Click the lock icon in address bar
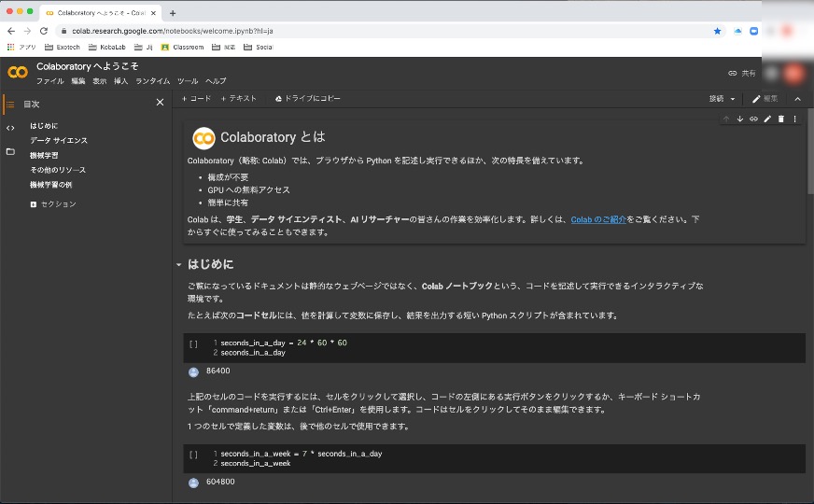This screenshot has height=504, width=814. [63, 31]
